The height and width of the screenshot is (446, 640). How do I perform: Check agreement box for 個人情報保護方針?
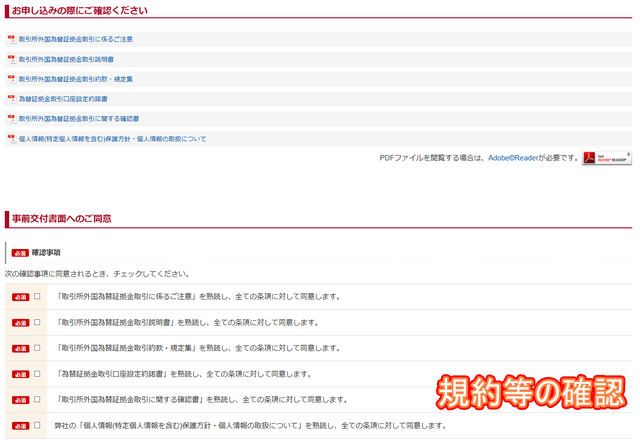click(x=37, y=425)
